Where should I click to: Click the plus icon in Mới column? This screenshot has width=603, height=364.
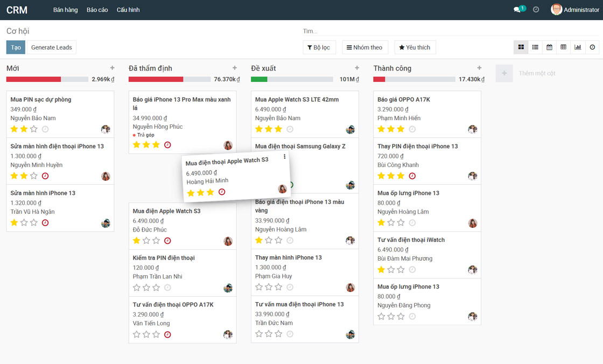pos(112,68)
